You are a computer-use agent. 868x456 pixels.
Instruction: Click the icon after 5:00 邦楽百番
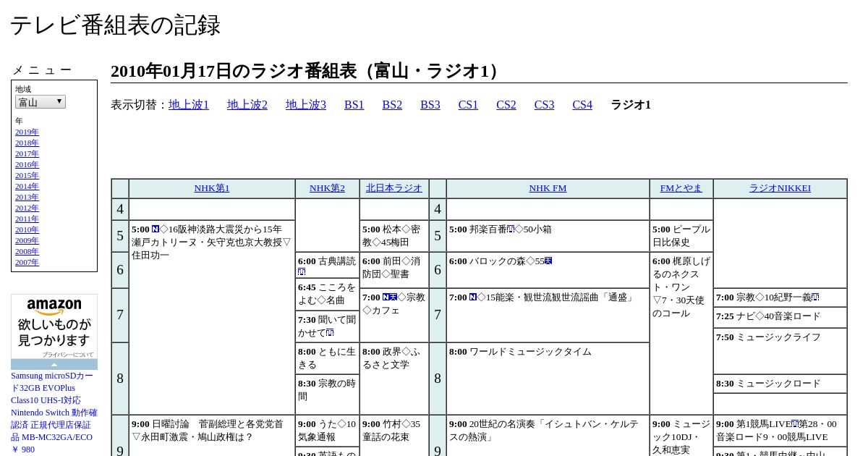(511, 229)
